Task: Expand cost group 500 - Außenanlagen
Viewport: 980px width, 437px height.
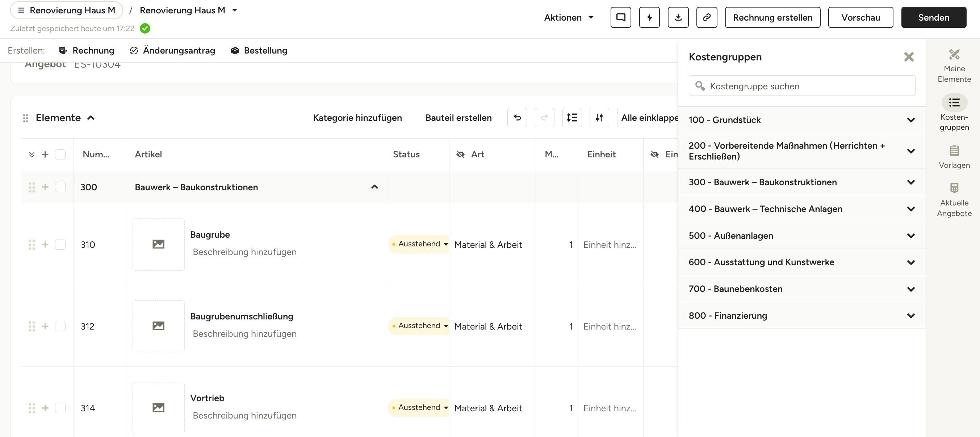Action: [911, 236]
